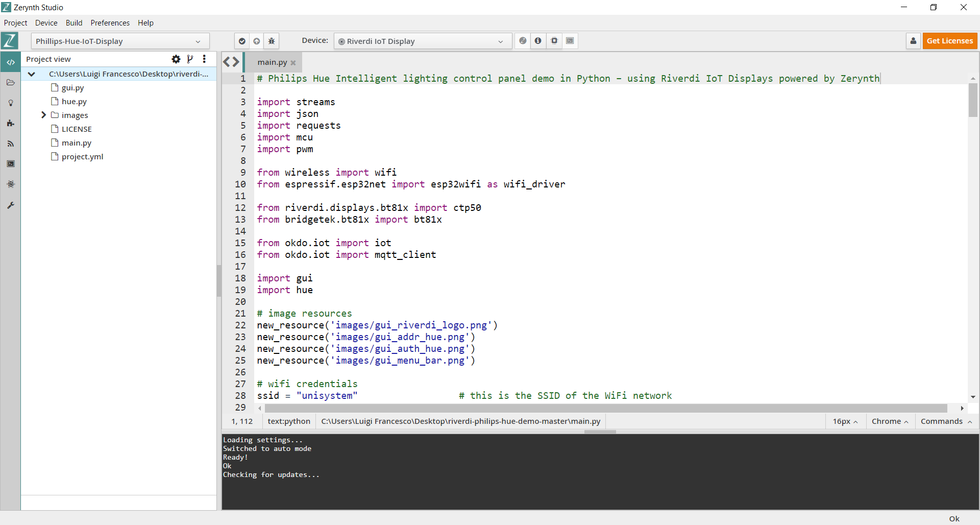
Task: Click the device pinmap chip icon
Action: [x=554, y=41]
